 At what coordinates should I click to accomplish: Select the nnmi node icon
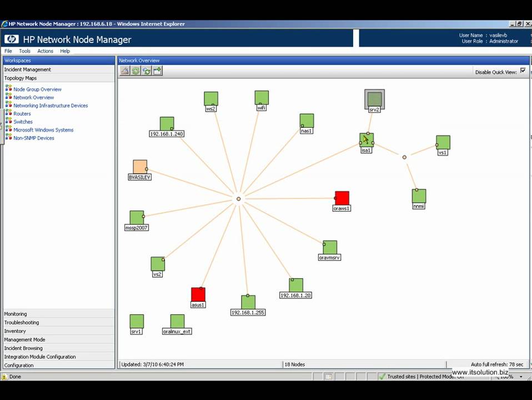(419, 196)
